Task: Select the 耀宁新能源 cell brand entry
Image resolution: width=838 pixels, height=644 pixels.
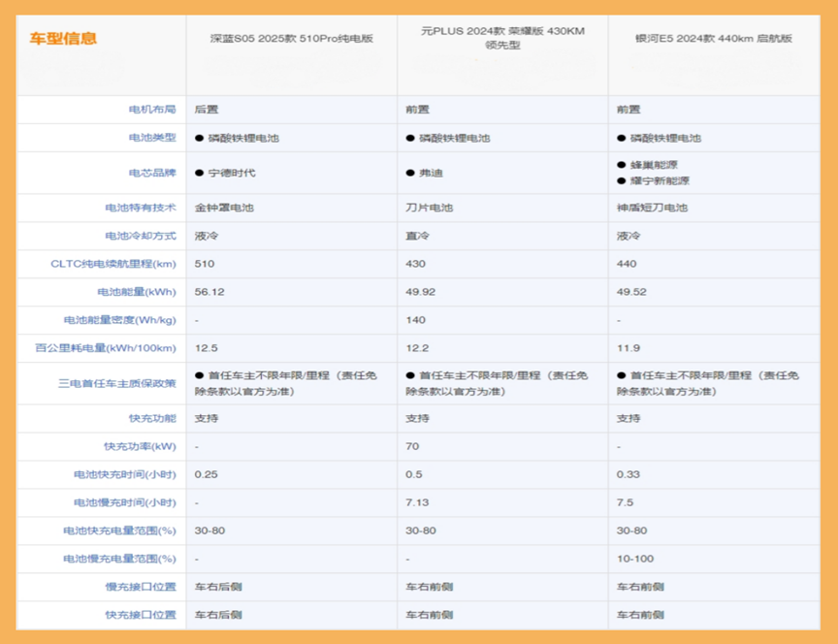Action: pyautogui.click(x=661, y=180)
